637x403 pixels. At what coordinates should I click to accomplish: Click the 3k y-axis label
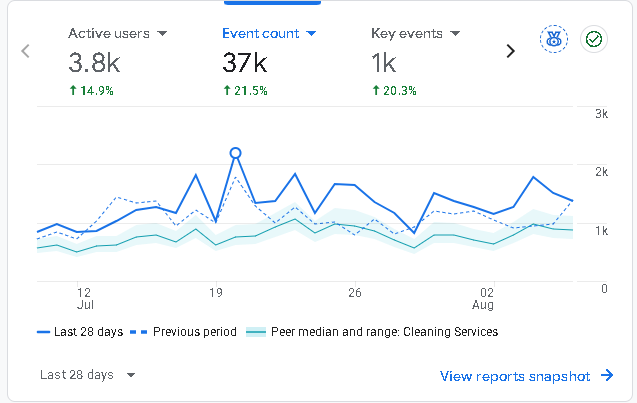[602, 114]
